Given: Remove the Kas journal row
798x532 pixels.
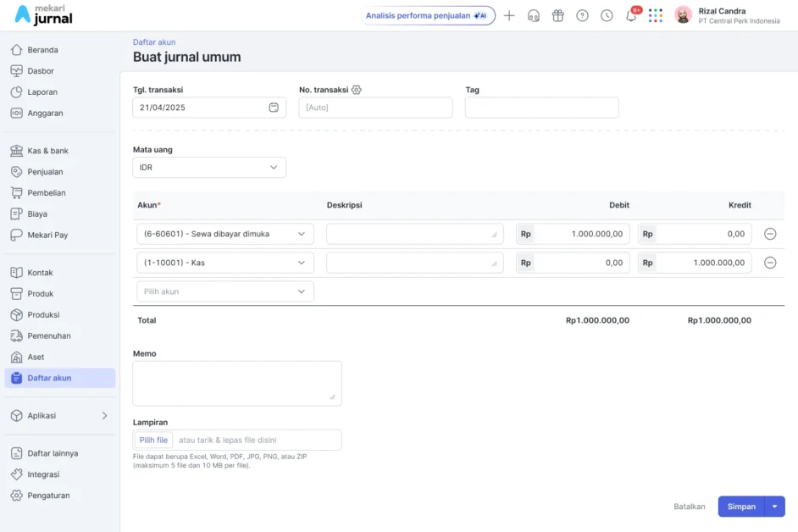Looking at the screenshot, I should pyautogui.click(x=770, y=263).
